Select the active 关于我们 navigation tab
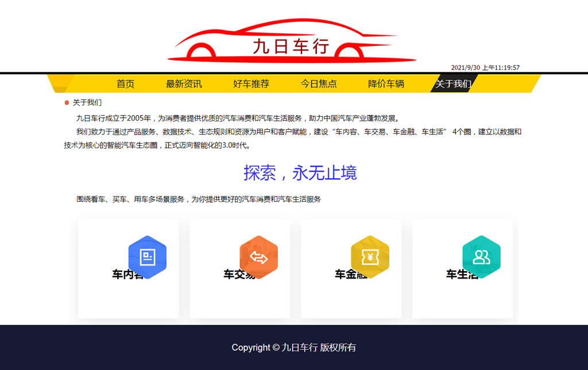The width and height of the screenshot is (588, 370). pyautogui.click(x=453, y=84)
